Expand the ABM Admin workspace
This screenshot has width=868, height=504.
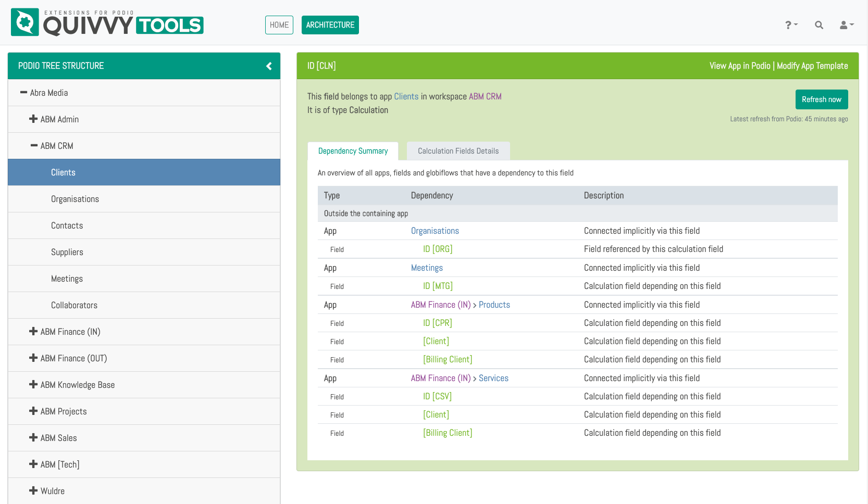(x=33, y=119)
